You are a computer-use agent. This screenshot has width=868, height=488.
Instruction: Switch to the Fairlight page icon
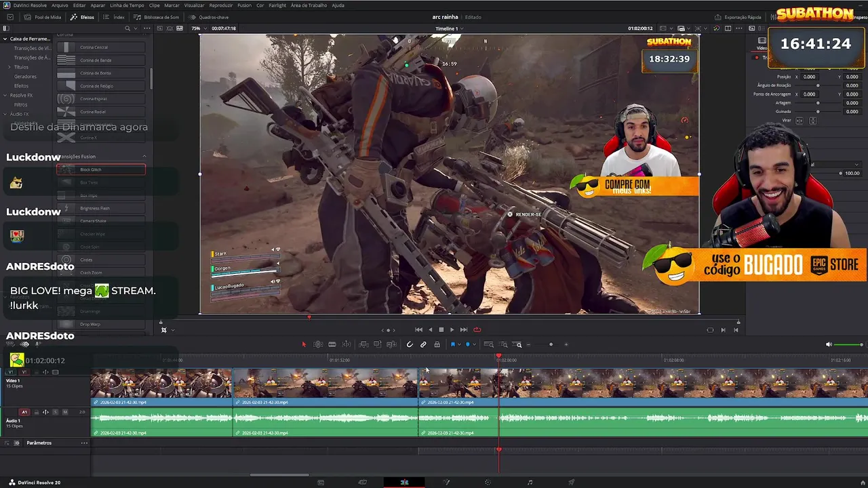coord(530,482)
